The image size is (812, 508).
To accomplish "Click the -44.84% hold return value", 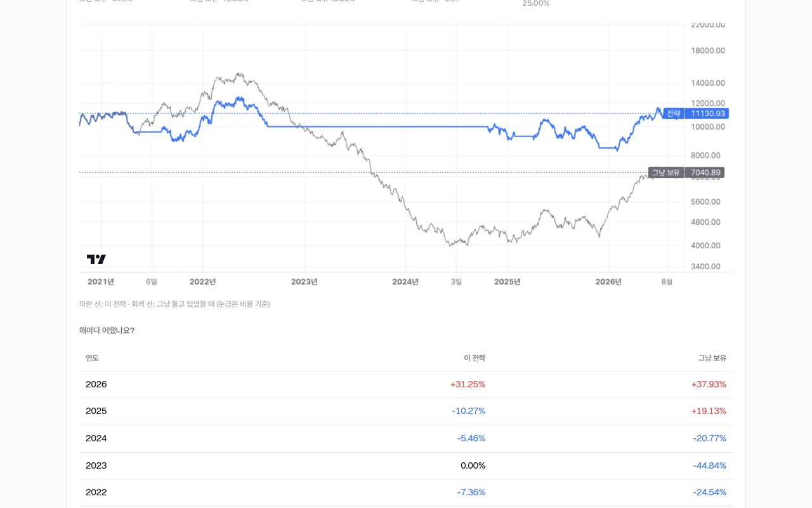I will point(709,465).
